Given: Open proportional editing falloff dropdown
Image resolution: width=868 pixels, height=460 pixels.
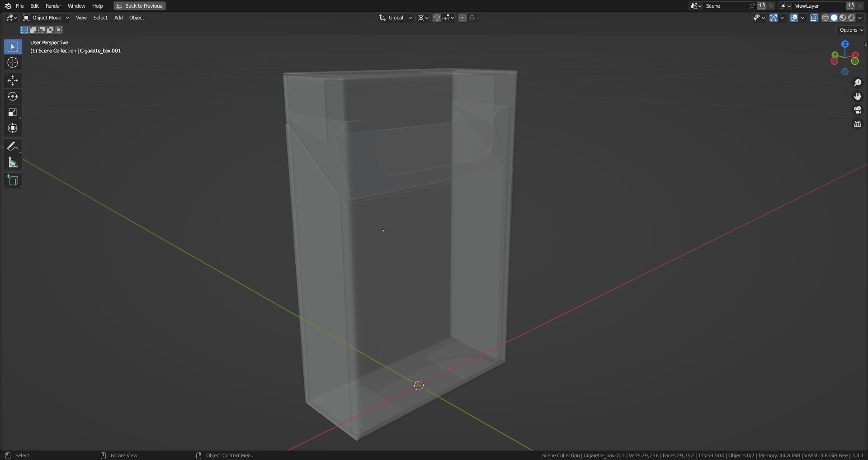Looking at the screenshot, I should 474,18.
